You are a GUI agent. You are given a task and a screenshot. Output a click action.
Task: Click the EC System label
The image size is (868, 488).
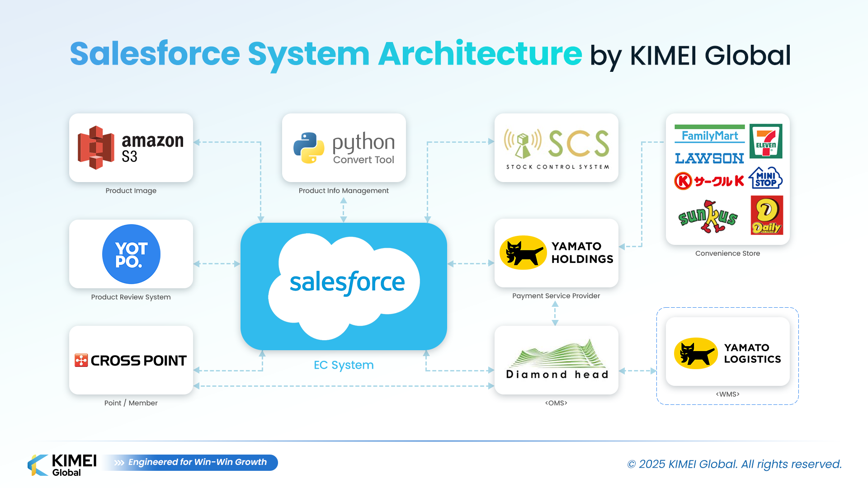pyautogui.click(x=344, y=365)
